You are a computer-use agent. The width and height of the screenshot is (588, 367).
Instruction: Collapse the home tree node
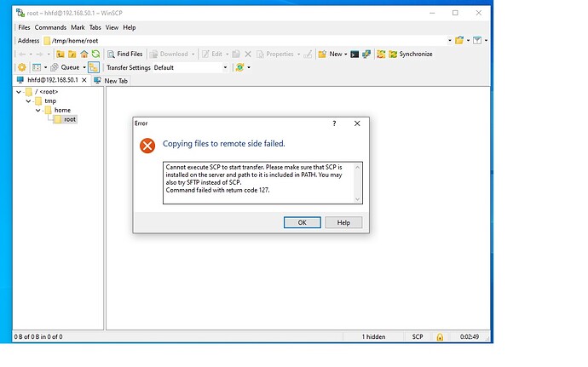pyautogui.click(x=37, y=110)
